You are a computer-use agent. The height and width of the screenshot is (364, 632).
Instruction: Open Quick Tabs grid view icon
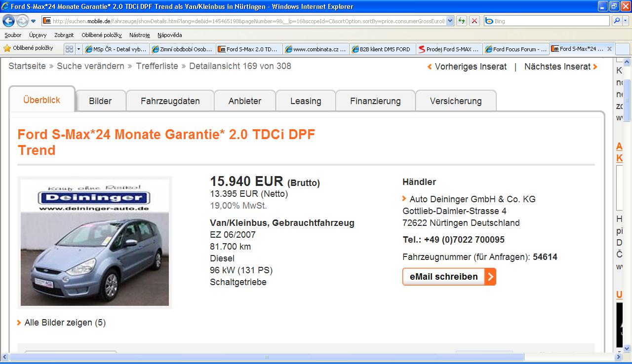click(70, 49)
